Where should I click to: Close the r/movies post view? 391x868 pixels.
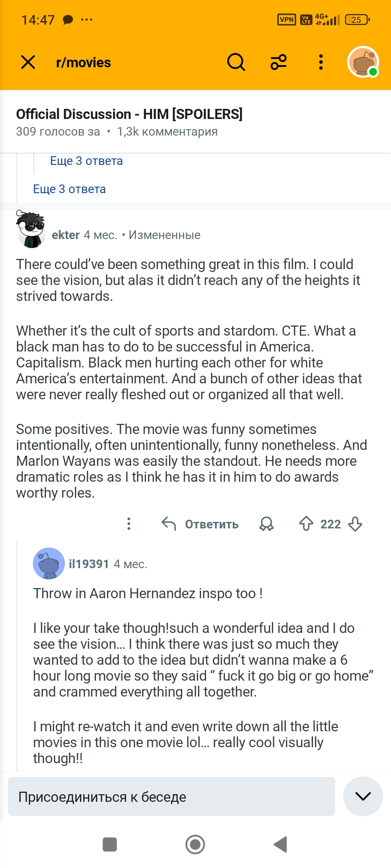click(x=28, y=62)
